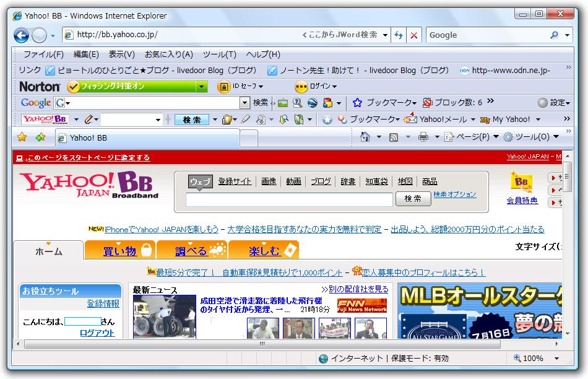
Task: Click Google toolbar magnifier person icon
Action: [297, 102]
